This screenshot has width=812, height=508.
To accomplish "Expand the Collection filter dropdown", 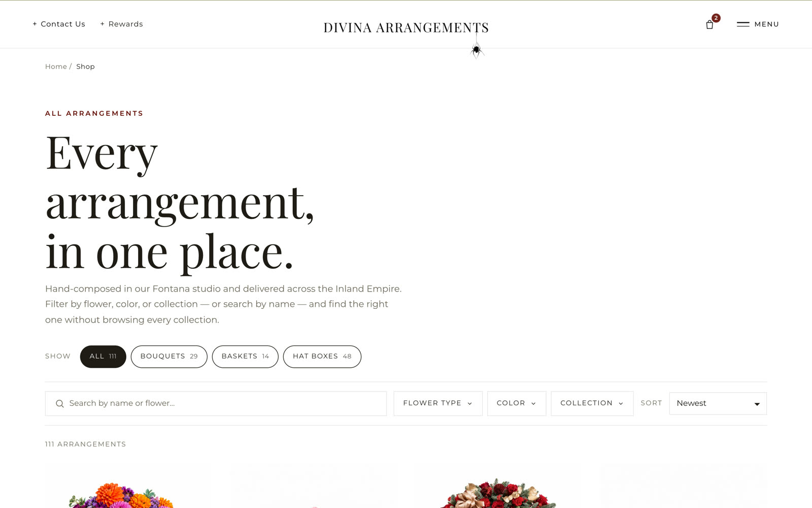I will 592,403.
